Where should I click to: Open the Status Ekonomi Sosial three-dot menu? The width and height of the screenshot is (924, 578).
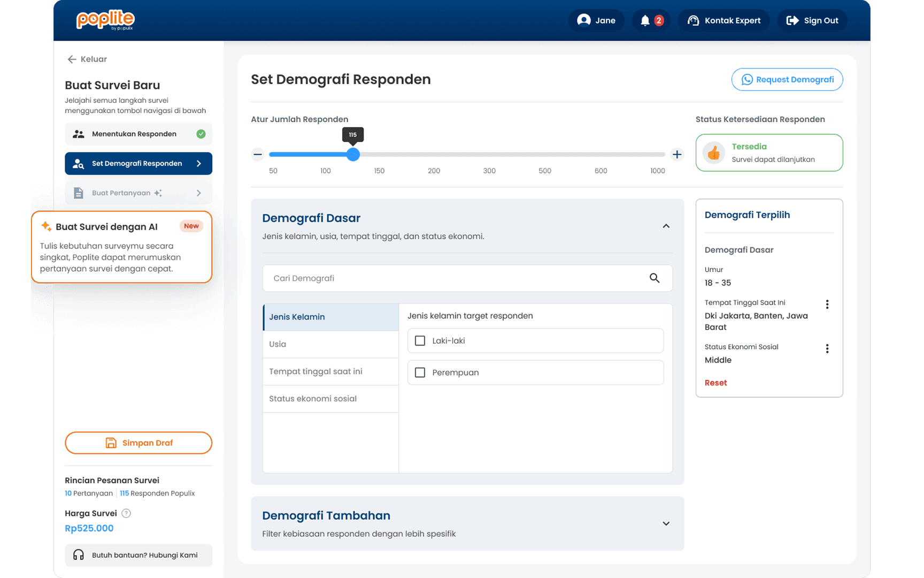[827, 349]
